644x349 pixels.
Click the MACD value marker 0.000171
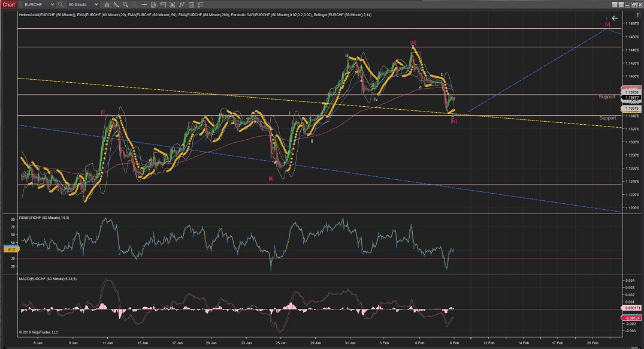(631, 308)
